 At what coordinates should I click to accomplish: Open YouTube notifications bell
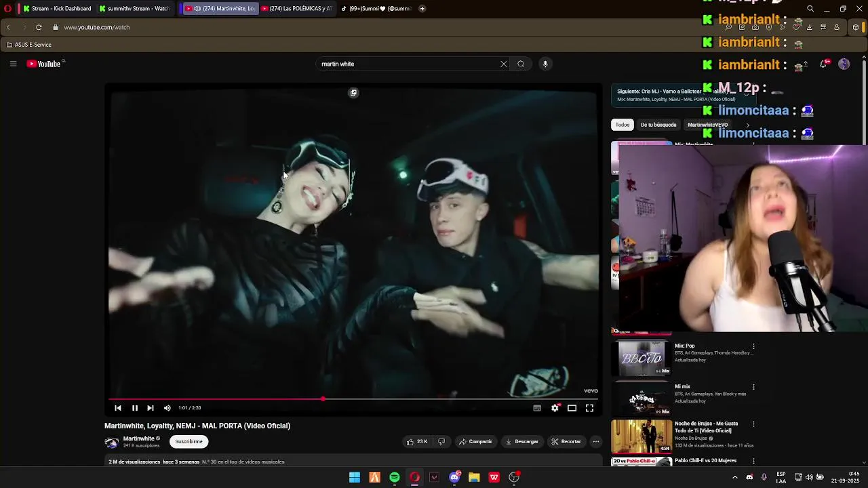click(823, 64)
